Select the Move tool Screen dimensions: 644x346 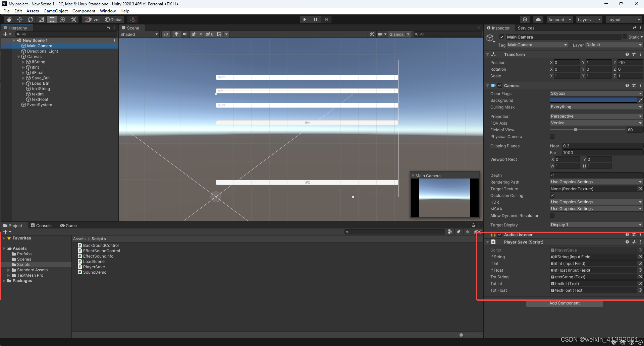point(19,19)
